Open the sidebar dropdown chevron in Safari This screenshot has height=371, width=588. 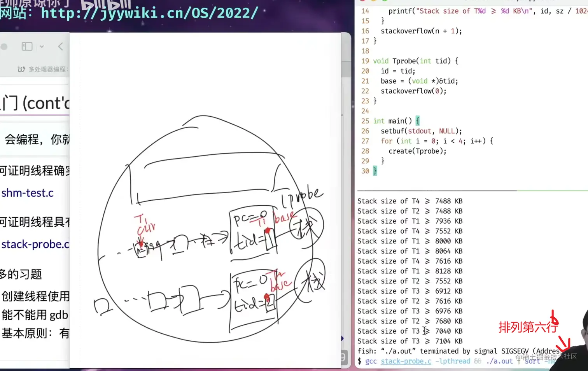click(42, 47)
